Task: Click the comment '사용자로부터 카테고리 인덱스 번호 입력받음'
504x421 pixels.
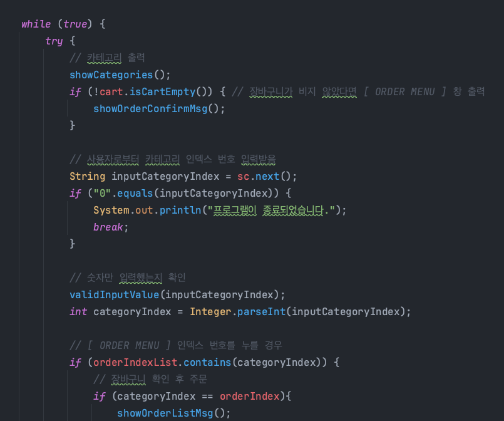Action: point(182,160)
